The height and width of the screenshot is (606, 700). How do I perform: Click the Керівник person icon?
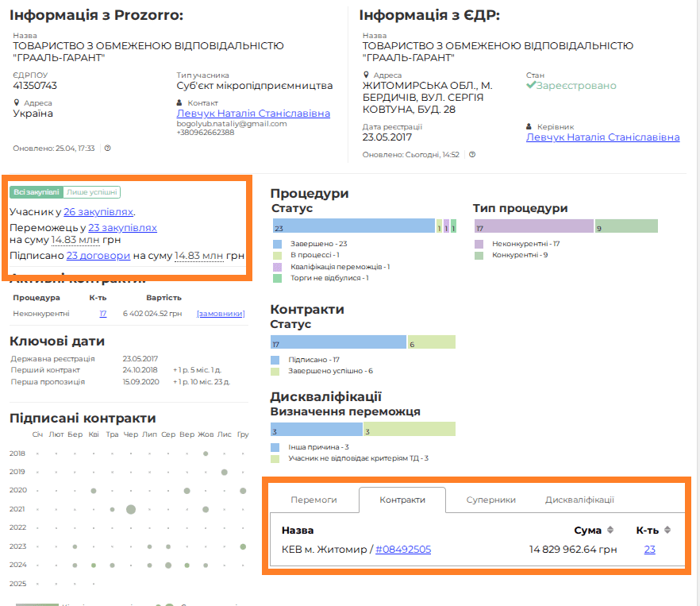pos(529,126)
